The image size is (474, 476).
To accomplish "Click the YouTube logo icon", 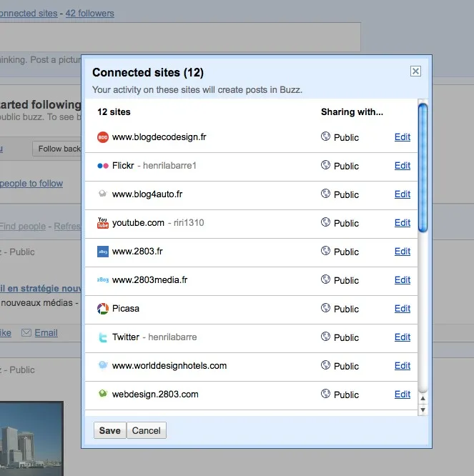I will [x=103, y=223].
